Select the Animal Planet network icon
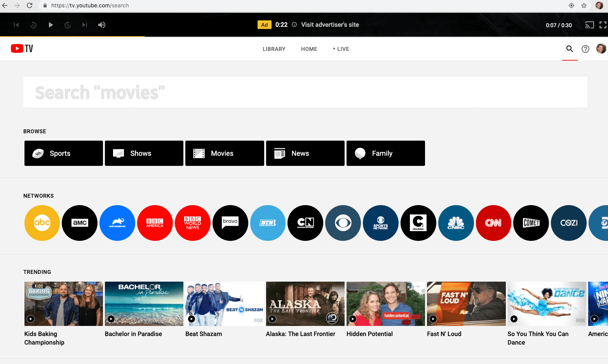The width and height of the screenshot is (608, 364). click(117, 223)
